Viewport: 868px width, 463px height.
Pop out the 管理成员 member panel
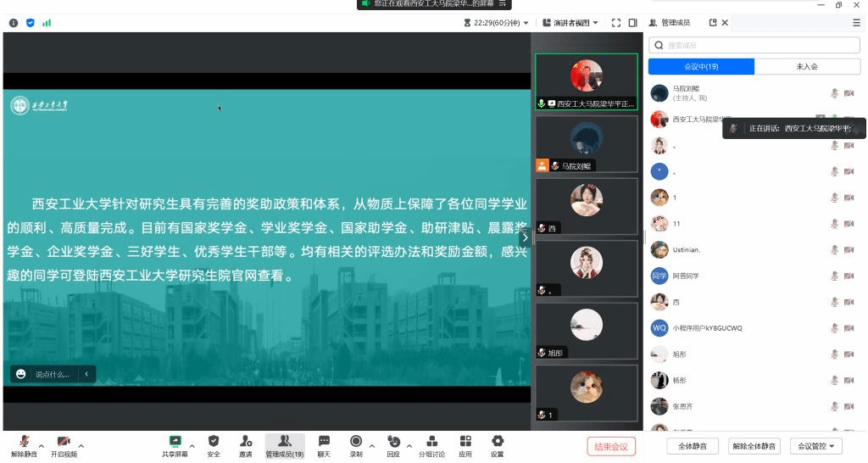click(x=713, y=23)
